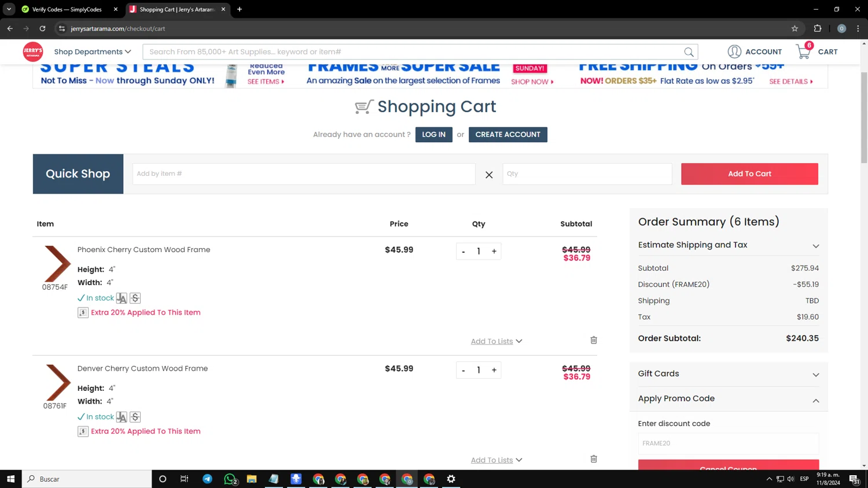The width and height of the screenshot is (868, 488).
Task: Open Phoenix Cherry Custom Wood Frame link
Action: (x=144, y=250)
